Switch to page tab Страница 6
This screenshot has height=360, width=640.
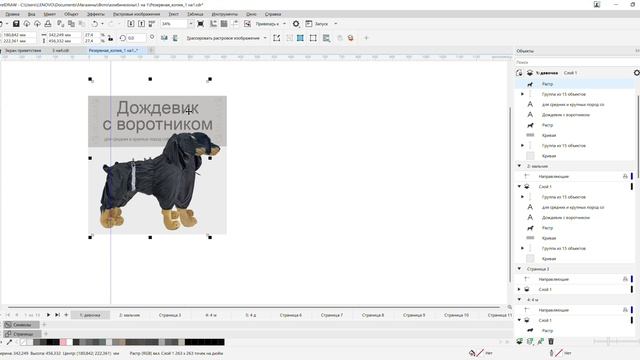(291, 315)
